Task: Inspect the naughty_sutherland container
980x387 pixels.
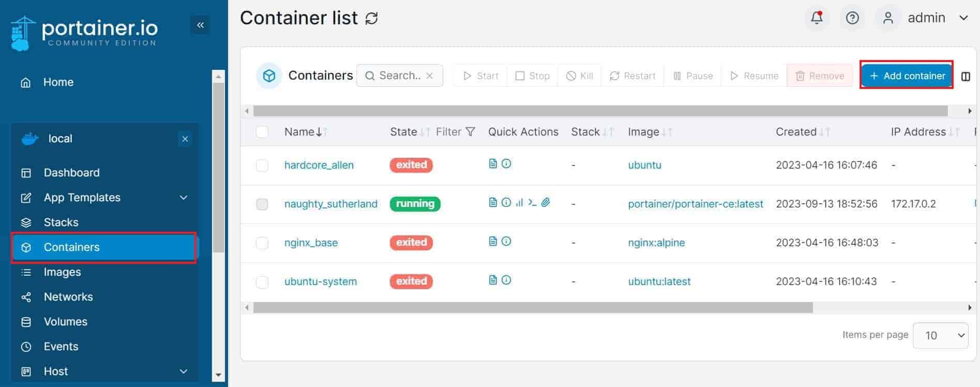Action: [506, 202]
